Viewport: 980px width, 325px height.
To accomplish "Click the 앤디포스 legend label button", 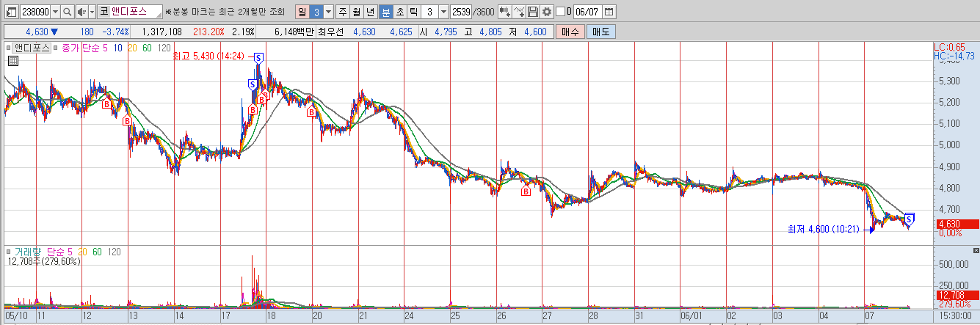I will tap(32, 47).
